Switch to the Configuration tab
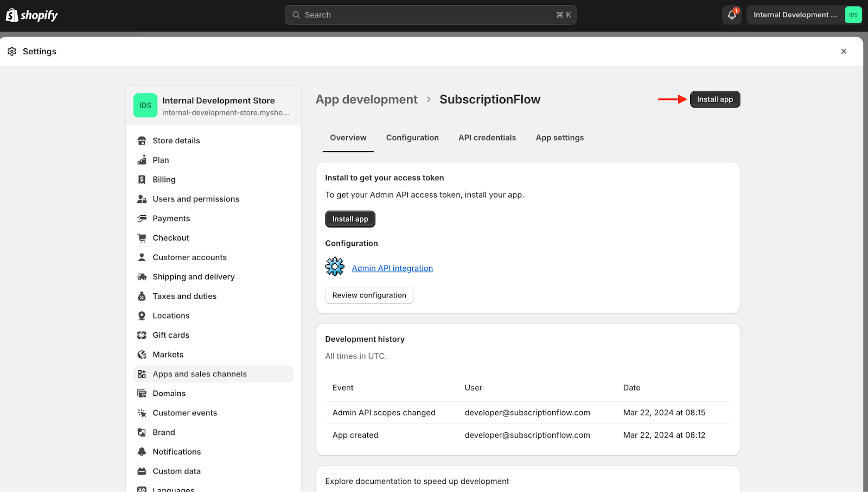The image size is (868, 492). [412, 138]
